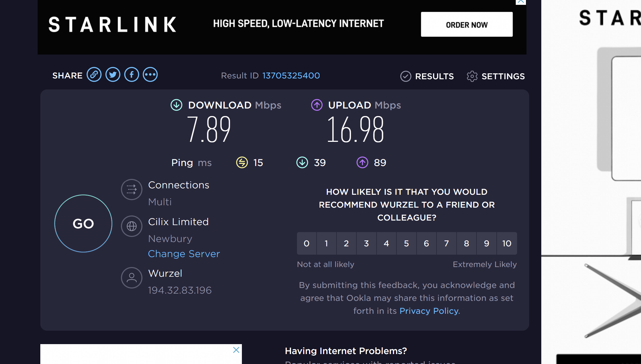Viewport: 641px width, 364px height.
Task: Share result on Facebook
Action: coord(132,75)
